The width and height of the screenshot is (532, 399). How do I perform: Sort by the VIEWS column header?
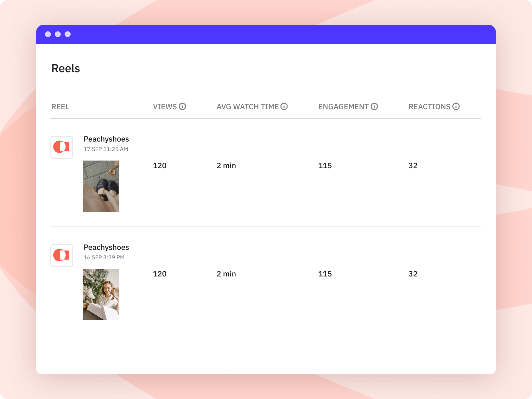point(165,107)
